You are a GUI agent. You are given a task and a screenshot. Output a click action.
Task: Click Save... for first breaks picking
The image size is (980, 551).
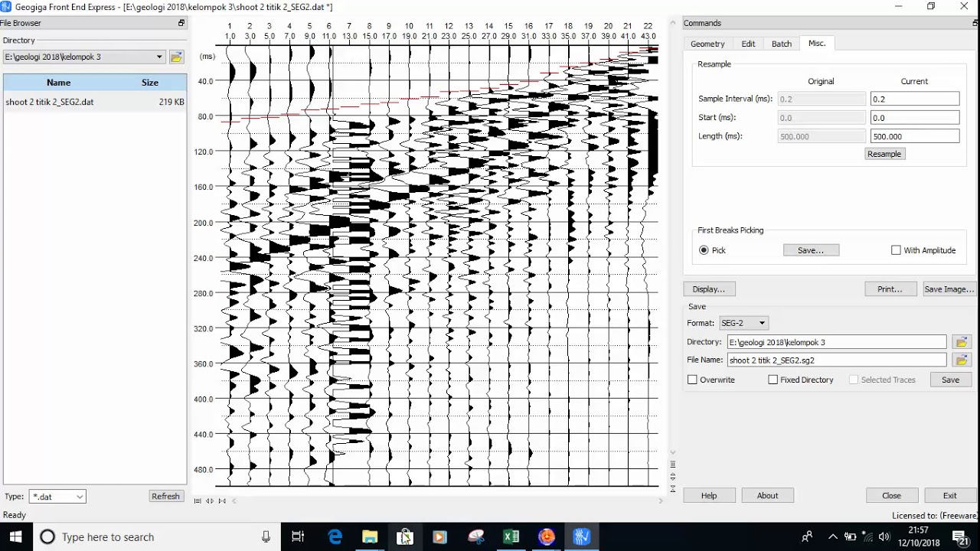click(811, 250)
